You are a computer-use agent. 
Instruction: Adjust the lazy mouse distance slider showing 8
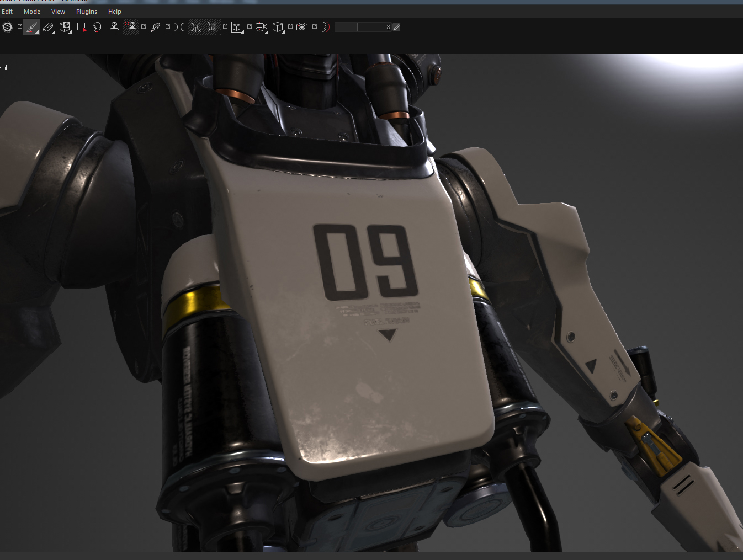pos(363,27)
